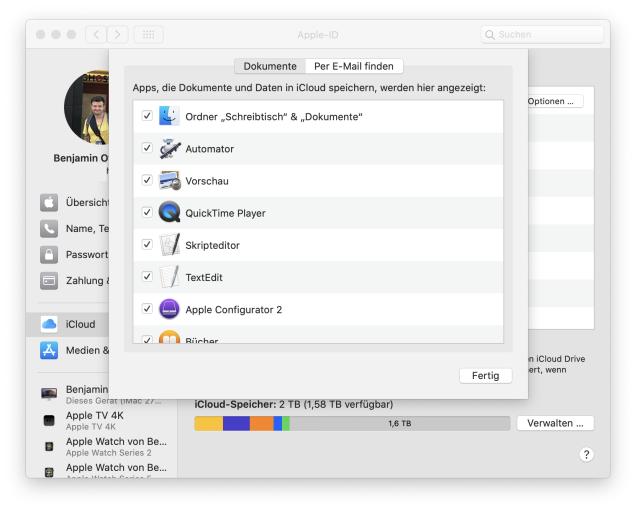The height and width of the screenshot is (510, 636).
Task: Click the iCloud-Speicher label text
Action: click(x=235, y=405)
